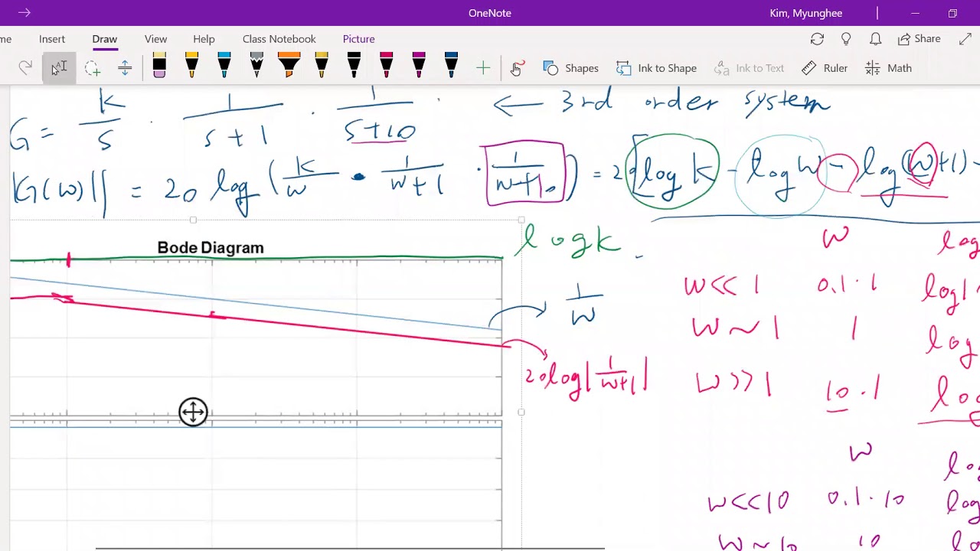The height and width of the screenshot is (551, 980).
Task: Choose the gray pencil tool
Action: point(256,66)
